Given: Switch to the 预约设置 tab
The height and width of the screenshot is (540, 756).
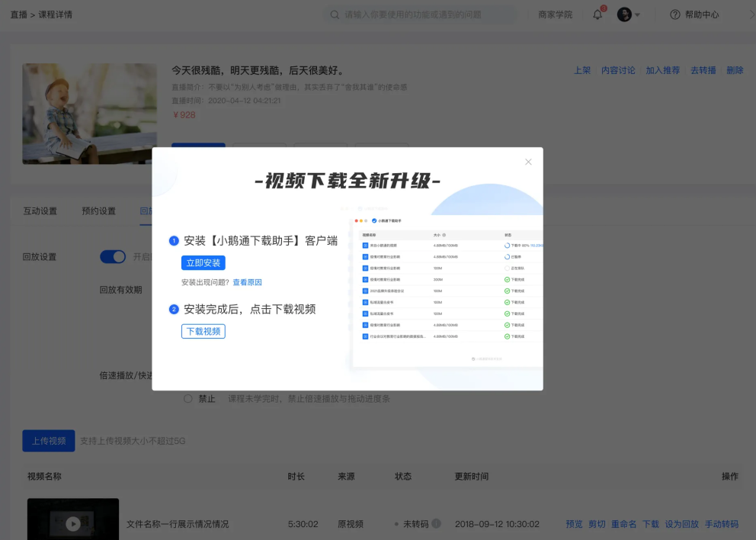Looking at the screenshot, I should click(x=98, y=211).
